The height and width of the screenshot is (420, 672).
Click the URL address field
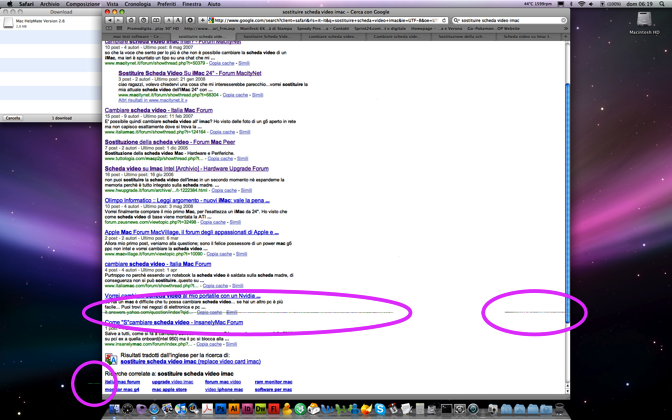tap(326, 20)
